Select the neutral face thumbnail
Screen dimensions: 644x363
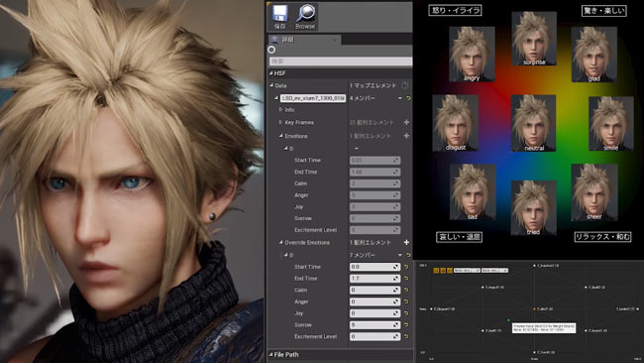point(533,123)
